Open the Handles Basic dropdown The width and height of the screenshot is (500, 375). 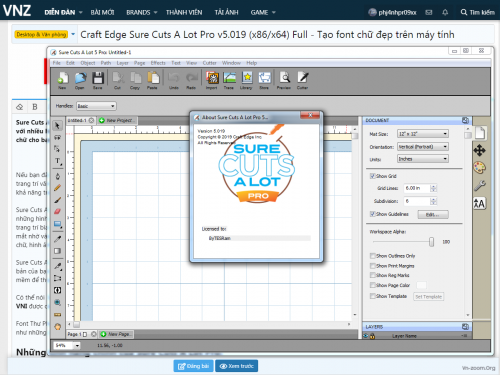coord(96,106)
